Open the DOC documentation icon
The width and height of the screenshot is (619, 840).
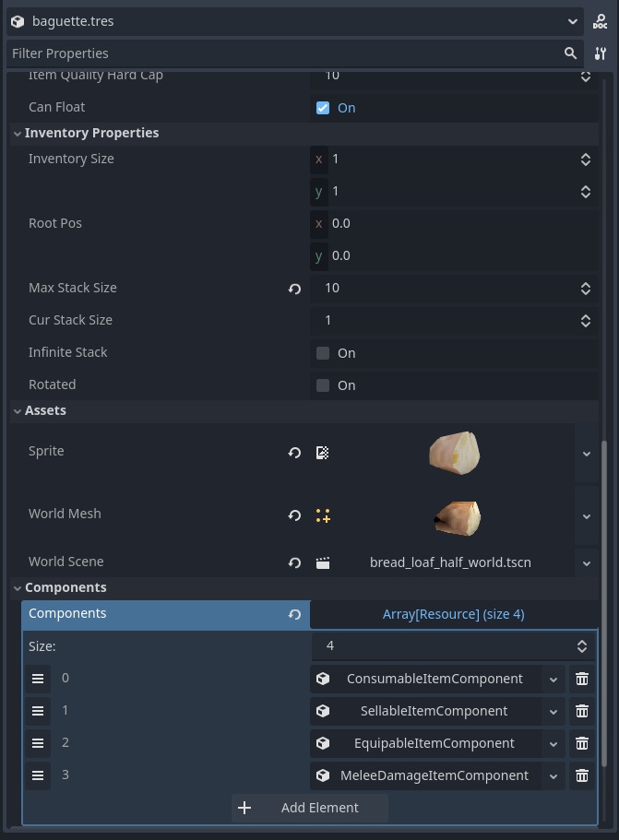click(601, 20)
